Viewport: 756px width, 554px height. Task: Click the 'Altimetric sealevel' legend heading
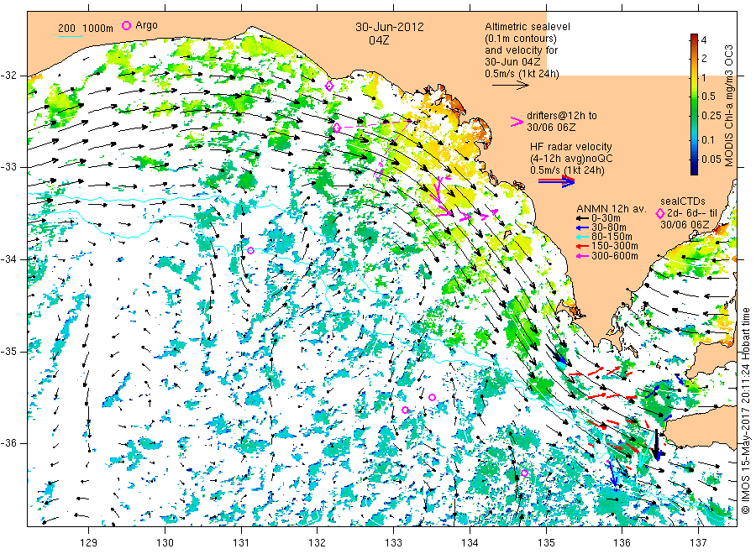[x=528, y=27]
